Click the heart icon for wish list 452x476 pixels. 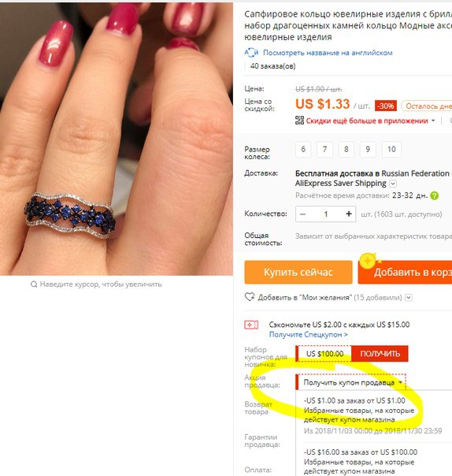click(250, 297)
